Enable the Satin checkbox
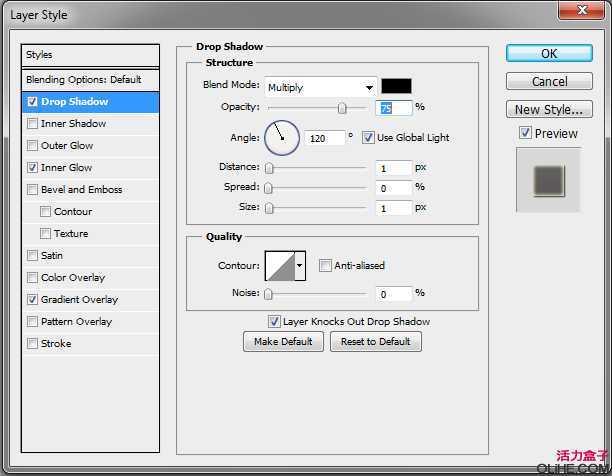The image size is (612, 476). tap(32, 256)
